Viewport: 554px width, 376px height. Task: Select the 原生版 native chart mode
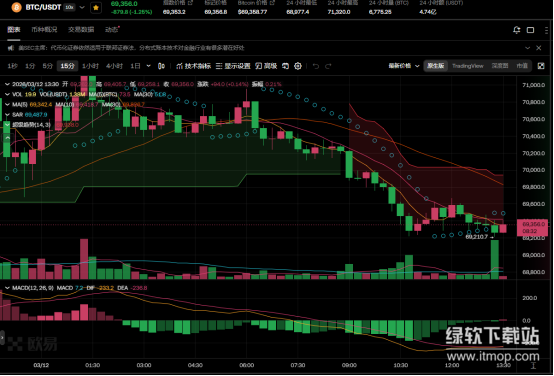point(436,66)
